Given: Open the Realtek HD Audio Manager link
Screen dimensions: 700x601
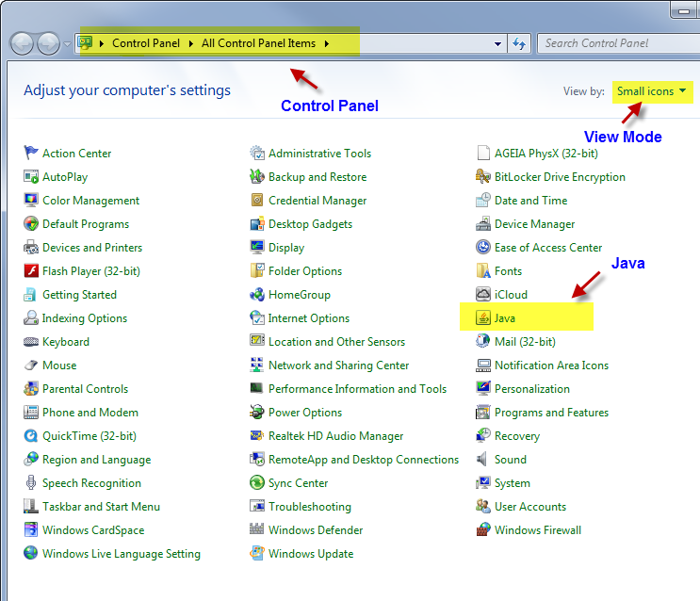Looking at the screenshot, I should coord(335,436).
